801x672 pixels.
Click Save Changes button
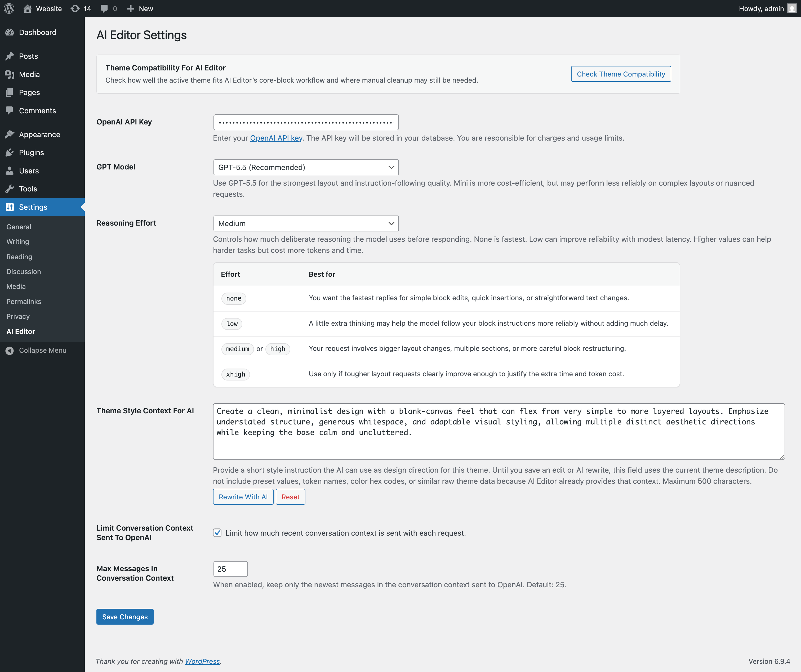click(125, 617)
